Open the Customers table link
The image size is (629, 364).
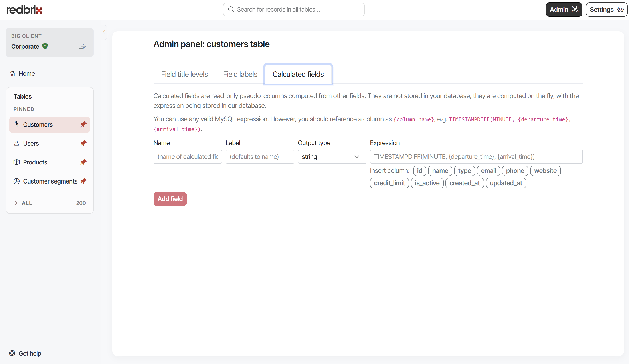tap(38, 124)
